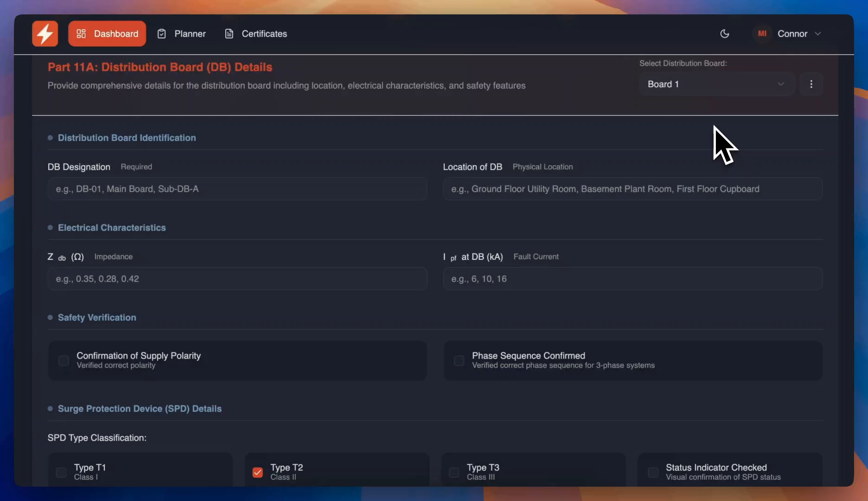Click the Surge Protection Device (SPD) Details heading
The image size is (868, 501).
click(140, 409)
